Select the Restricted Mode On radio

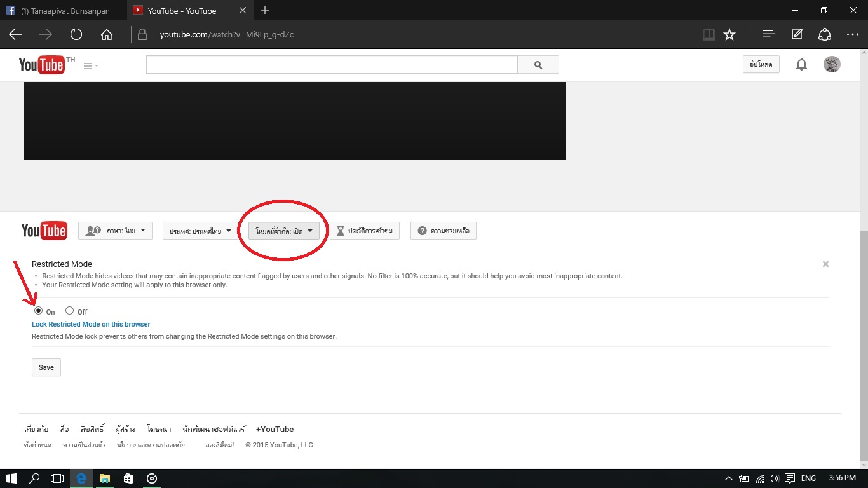click(38, 311)
